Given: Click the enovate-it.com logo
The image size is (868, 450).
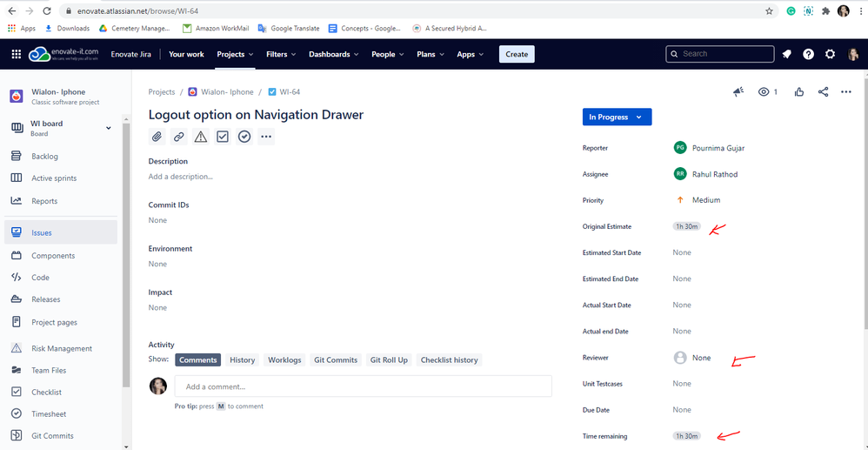Looking at the screenshot, I should (63, 54).
